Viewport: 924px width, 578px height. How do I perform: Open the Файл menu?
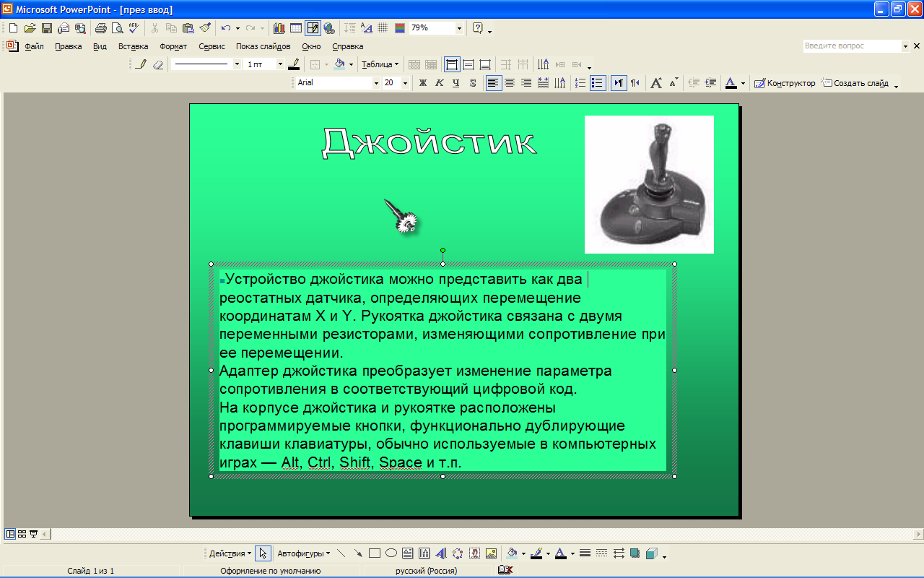[34, 46]
